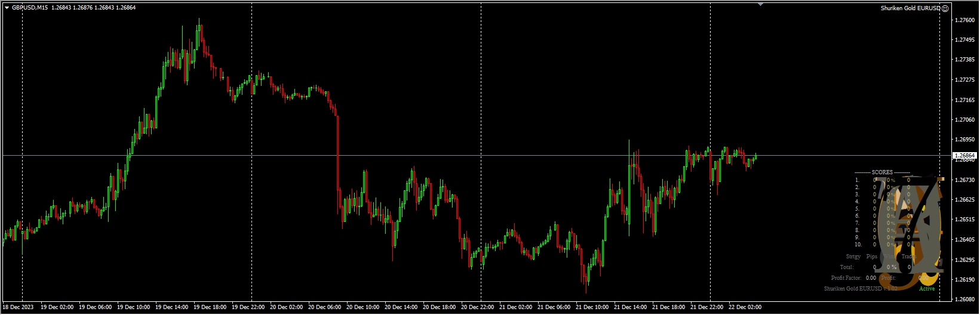Click the 1.27060 price axis label
Viewport: 980px width, 315px height.
(x=964, y=120)
